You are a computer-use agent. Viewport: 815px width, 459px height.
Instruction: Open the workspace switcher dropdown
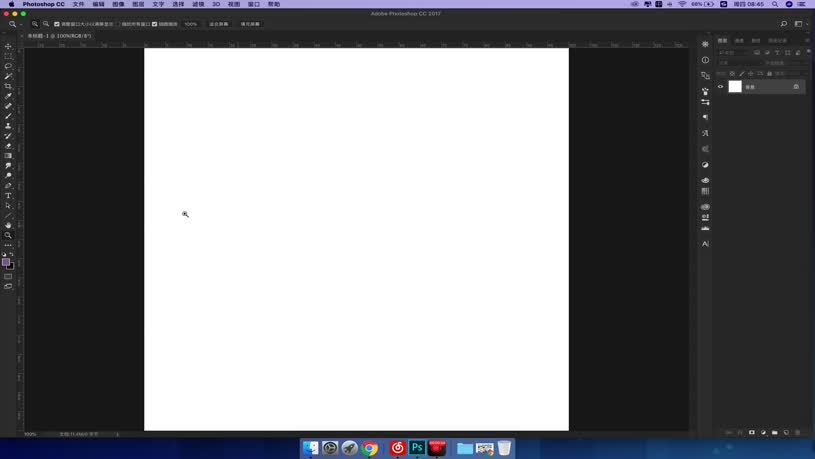[x=800, y=24]
